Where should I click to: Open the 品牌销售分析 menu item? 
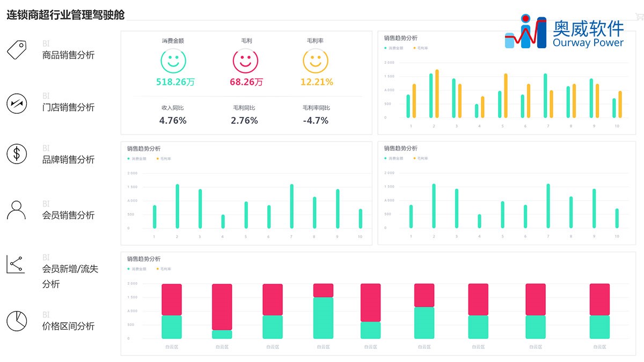(x=68, y=159)
